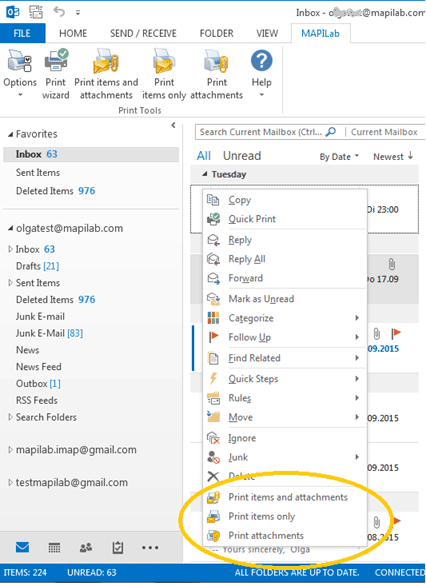Open the Junk E-Mail [83] folder
426x586 pixels.
pos(49,333)
